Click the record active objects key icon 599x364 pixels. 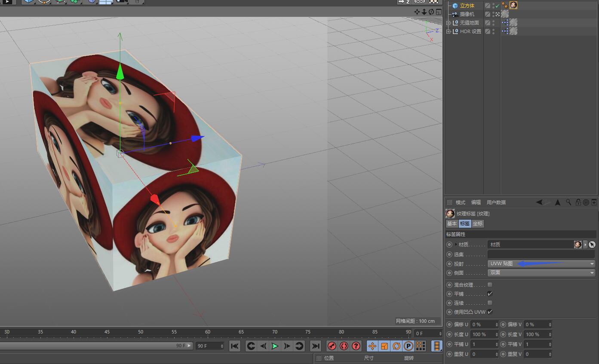(332, 346)
